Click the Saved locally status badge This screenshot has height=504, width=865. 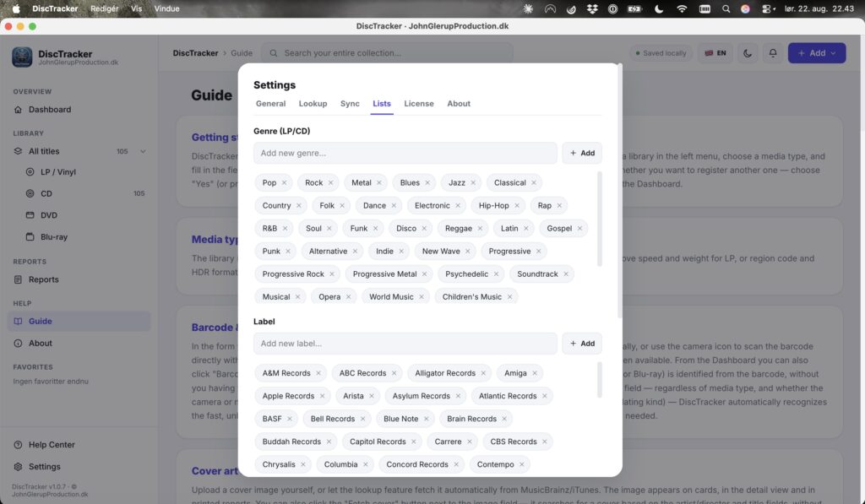click(661, 53)
